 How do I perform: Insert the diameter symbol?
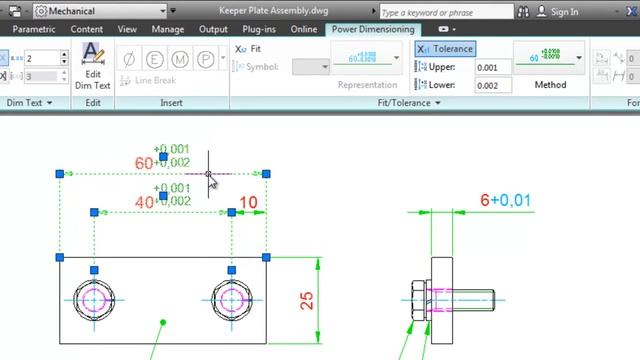(x=129, y=60)
